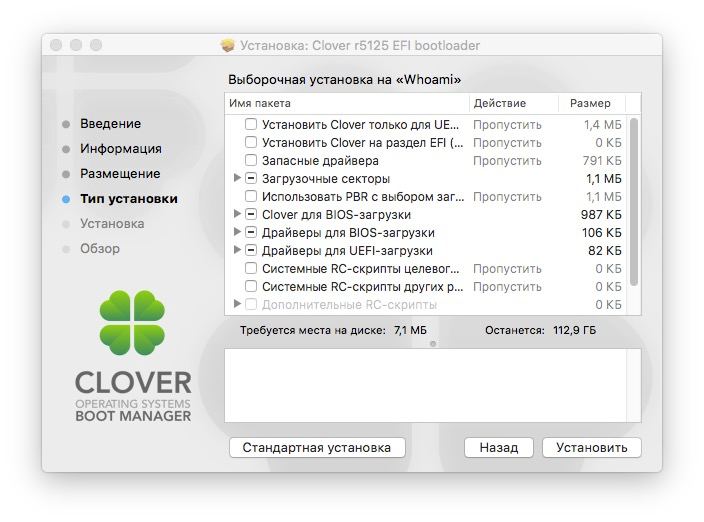Click the Clover four-leaf logo

(x=132, y=322)
